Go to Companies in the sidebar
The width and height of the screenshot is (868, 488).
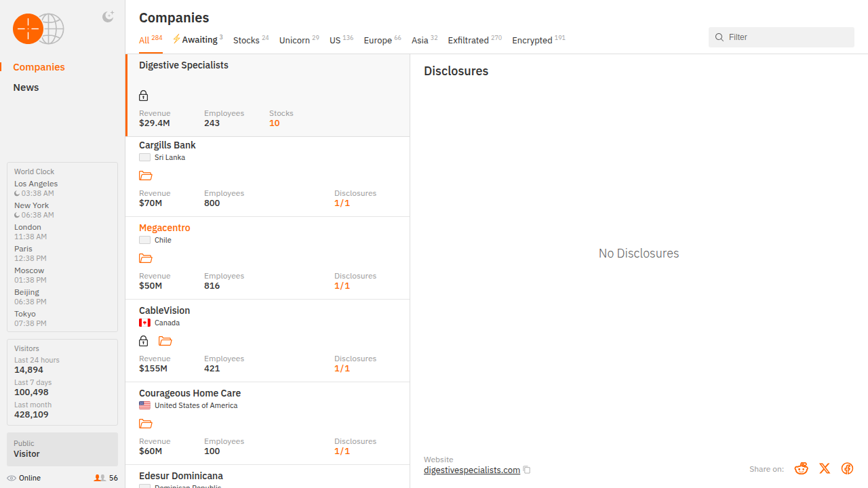pos(39,67)
